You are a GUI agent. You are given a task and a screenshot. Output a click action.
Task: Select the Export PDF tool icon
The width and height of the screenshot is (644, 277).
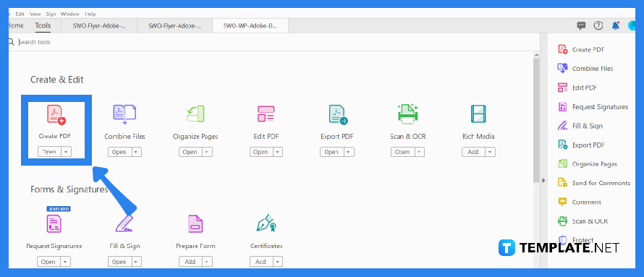pos(338,114)
